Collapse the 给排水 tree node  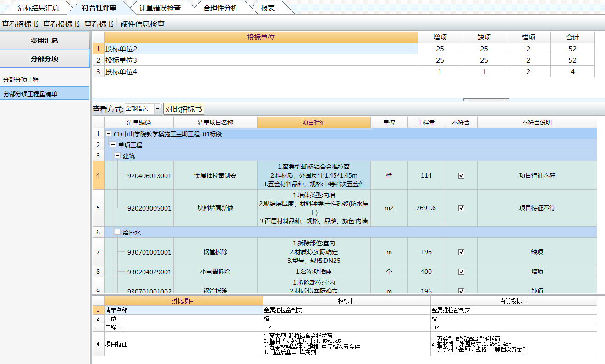[x=117, y=233]
